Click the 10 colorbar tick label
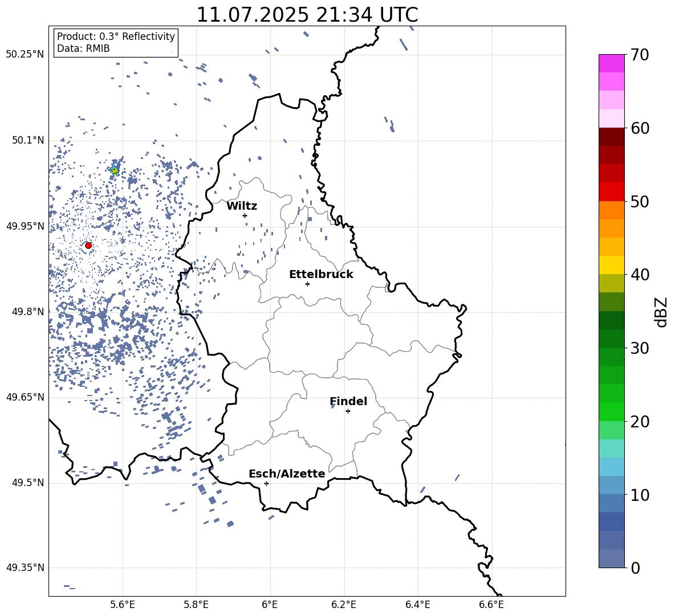The image size is (675, 616). click(640, 495)
